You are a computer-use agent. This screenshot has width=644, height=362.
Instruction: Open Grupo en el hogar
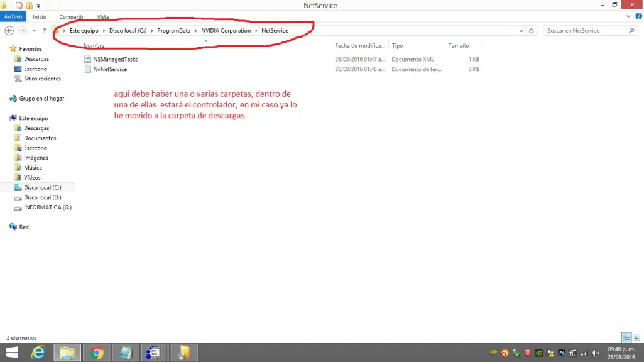(x=41, y=99)
